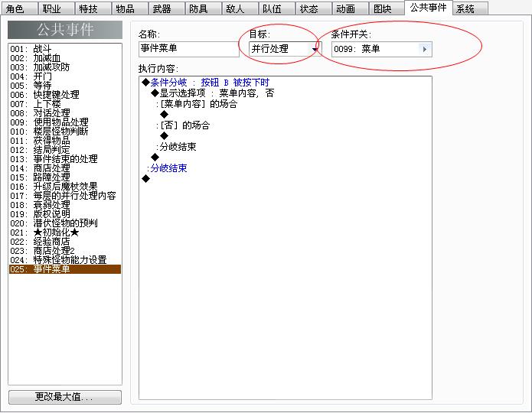Click the arrow button of 条件开关 field
The image size is (532, 413).
click(424, 50)
